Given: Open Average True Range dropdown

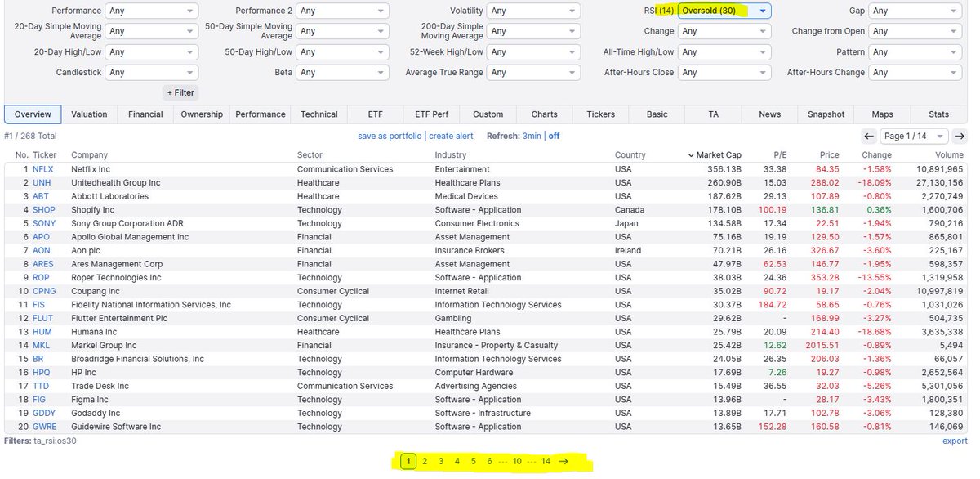Looking at the screenshot, I should click(x=534, y=72).
